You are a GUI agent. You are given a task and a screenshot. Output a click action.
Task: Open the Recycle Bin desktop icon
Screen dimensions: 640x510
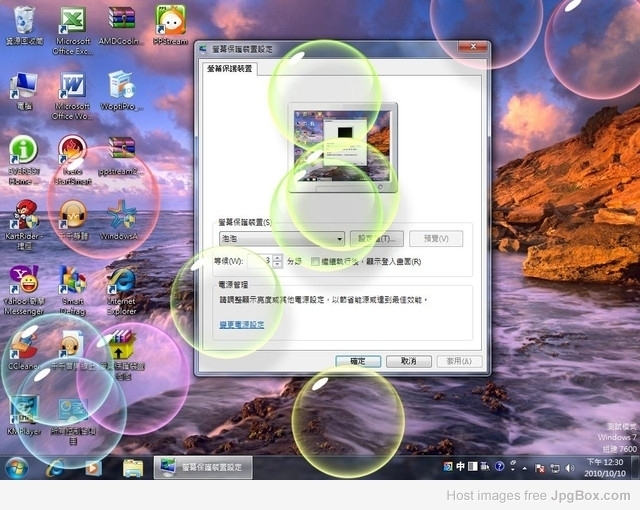[24, 25]
